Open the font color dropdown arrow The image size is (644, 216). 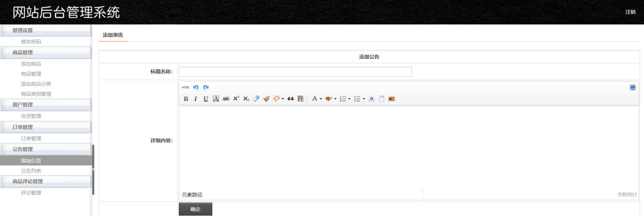pyautogui.click(x=321, y=99)
